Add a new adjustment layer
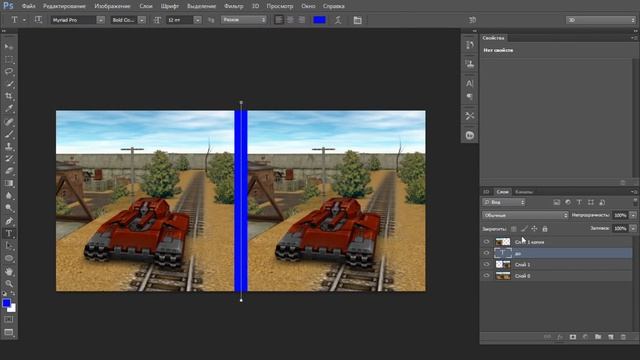Viewport: 640px width, 360px height. point(585,337)
